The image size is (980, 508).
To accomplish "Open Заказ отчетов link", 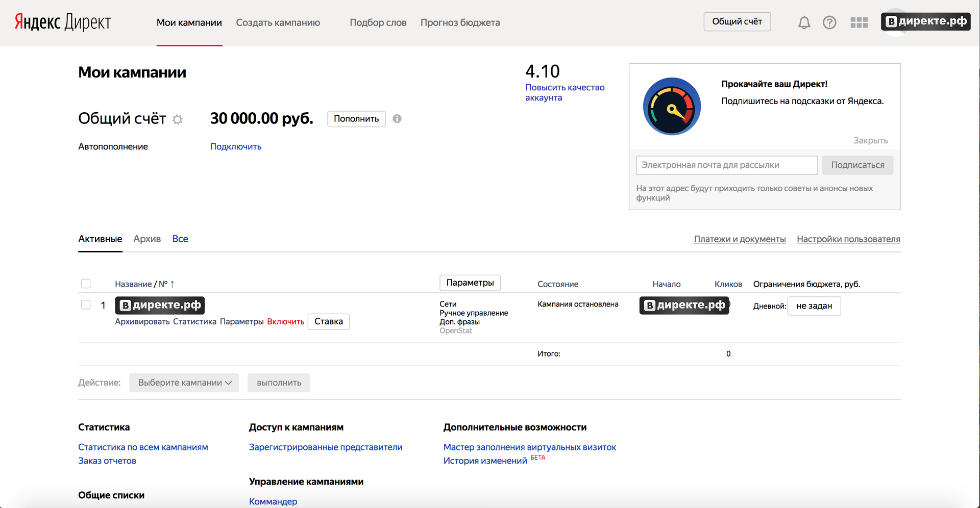I will [x=107, y=461].
